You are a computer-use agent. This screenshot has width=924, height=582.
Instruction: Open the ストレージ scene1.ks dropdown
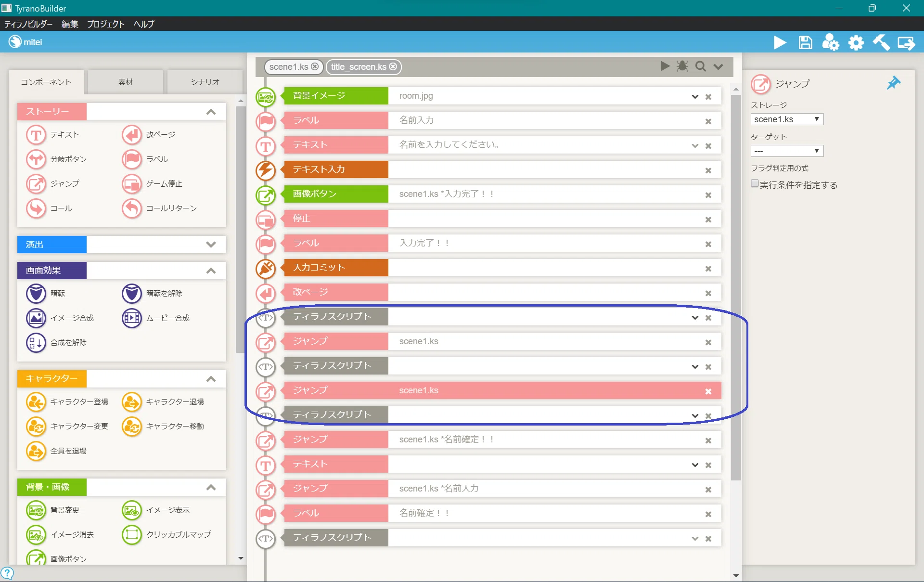click(787, 119)
